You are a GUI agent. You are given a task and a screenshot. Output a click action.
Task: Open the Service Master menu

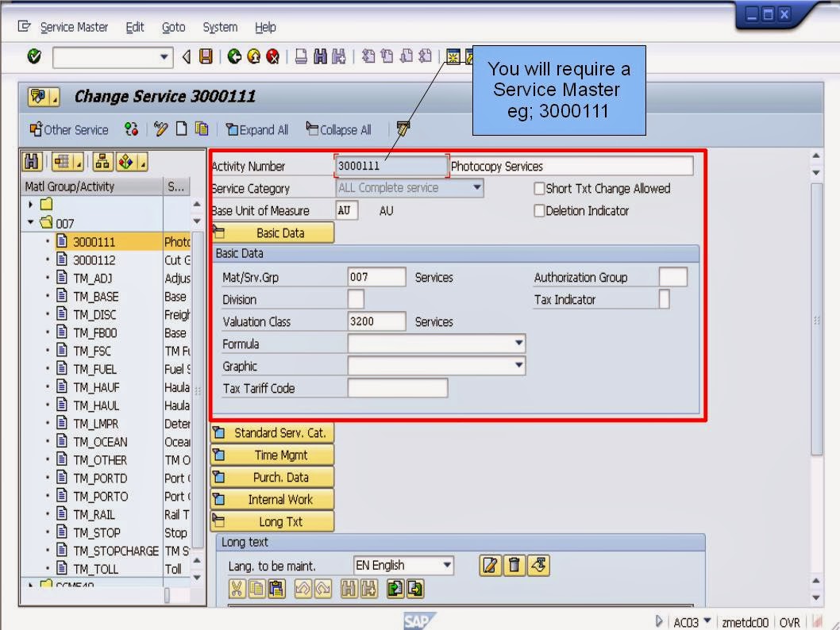point(74,27)
